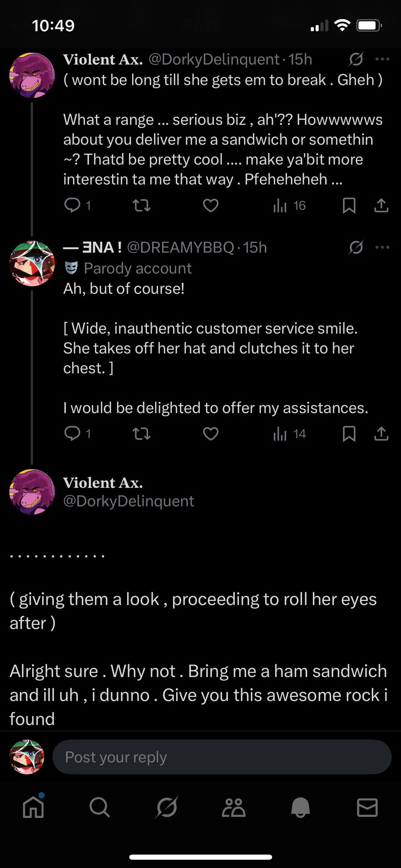Open Grok icon on ƎNA's post
401x868 pixels.
[356, 247]
